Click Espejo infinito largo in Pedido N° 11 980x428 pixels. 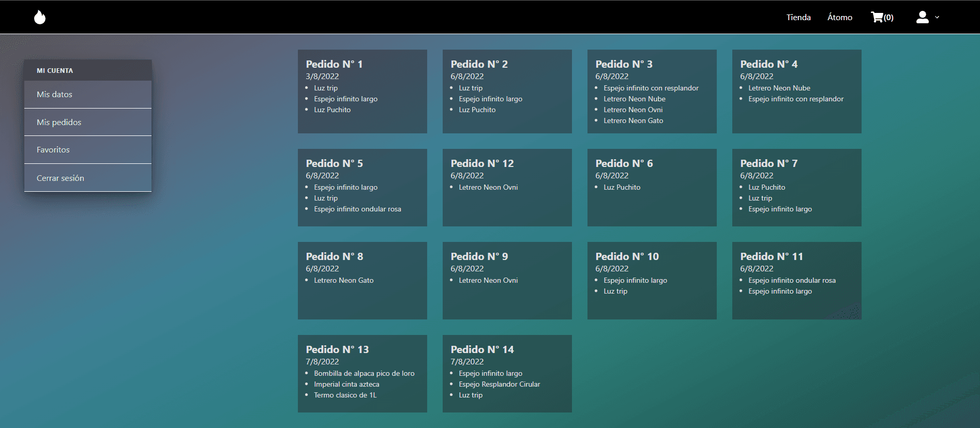780,291
